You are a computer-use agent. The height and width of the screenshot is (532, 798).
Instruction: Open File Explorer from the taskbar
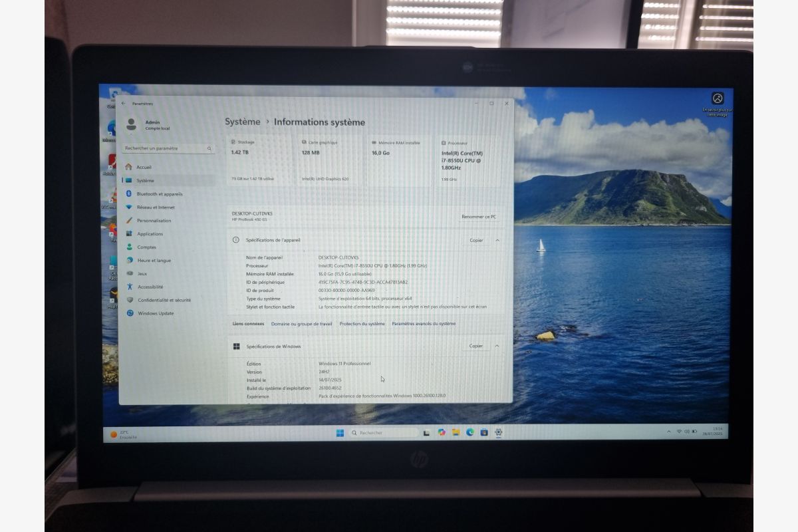456,433
